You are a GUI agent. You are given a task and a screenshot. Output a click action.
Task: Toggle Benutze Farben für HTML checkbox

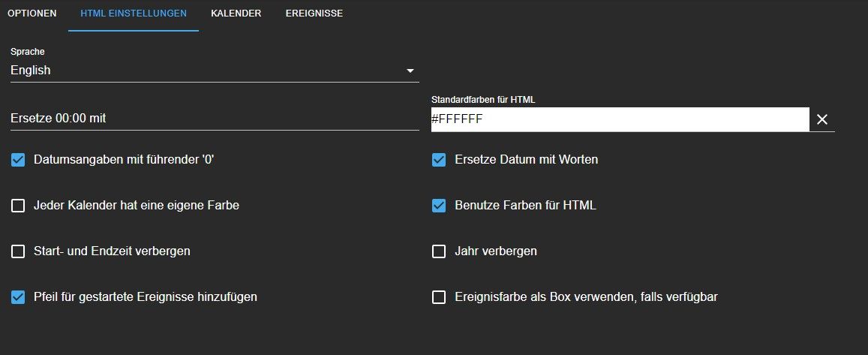point(438,206)
